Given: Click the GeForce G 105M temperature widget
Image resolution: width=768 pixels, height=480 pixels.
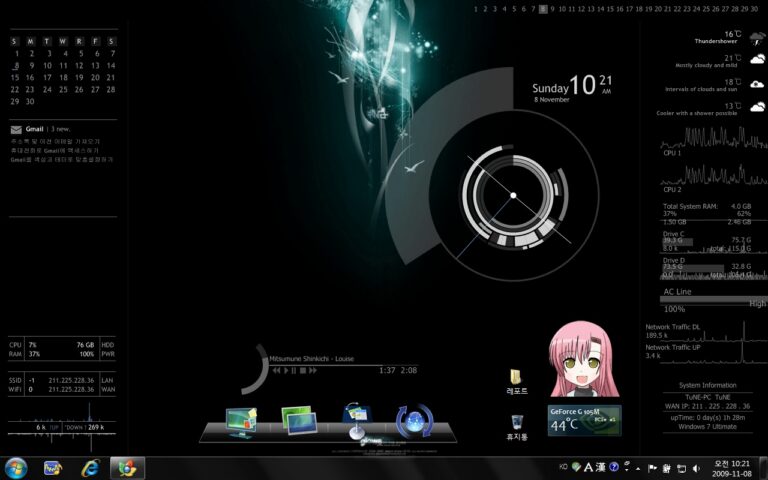Looking at the screenshot, I should point(584,420).
